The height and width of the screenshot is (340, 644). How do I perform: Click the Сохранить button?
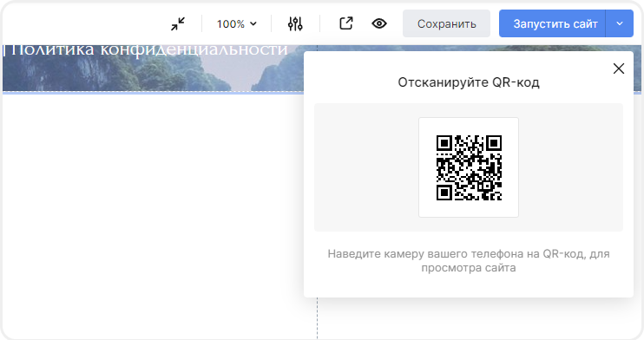(x=446, y=23)
